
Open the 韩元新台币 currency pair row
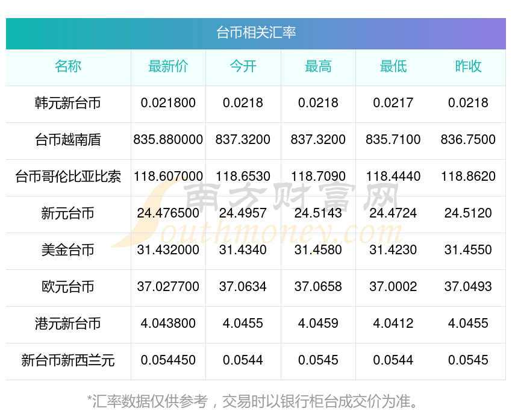point(68,103)
